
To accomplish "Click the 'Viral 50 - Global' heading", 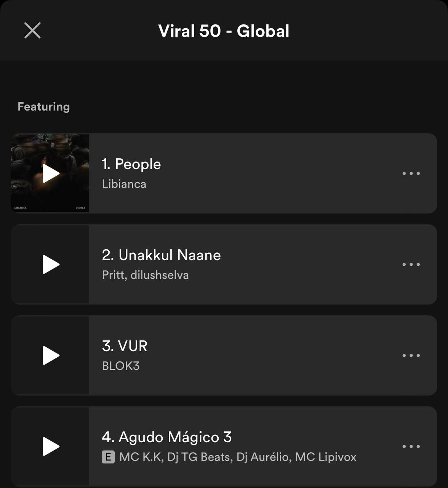I will click(224, 31).
